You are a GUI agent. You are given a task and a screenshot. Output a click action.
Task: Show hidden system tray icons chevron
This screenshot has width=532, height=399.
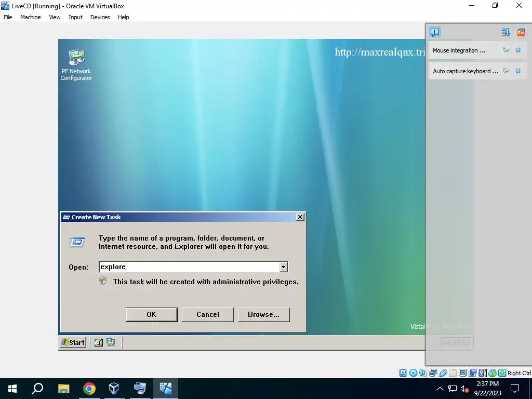(440, 389)
